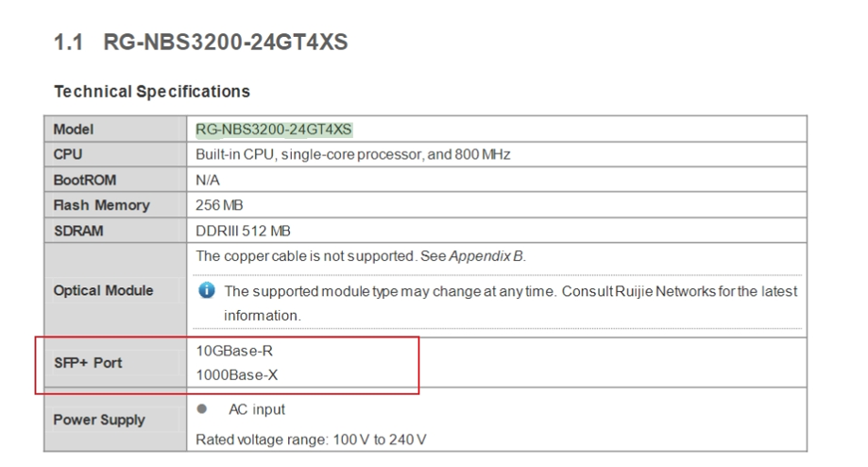Click the 256 MB flash value
The width and height of the screenshot is (868, 467).
point(219,205)
